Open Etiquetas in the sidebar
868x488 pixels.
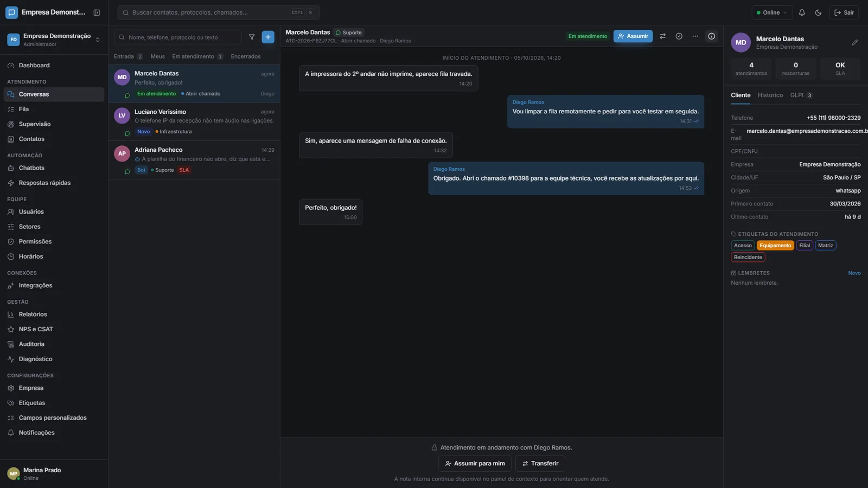(54, 403)
